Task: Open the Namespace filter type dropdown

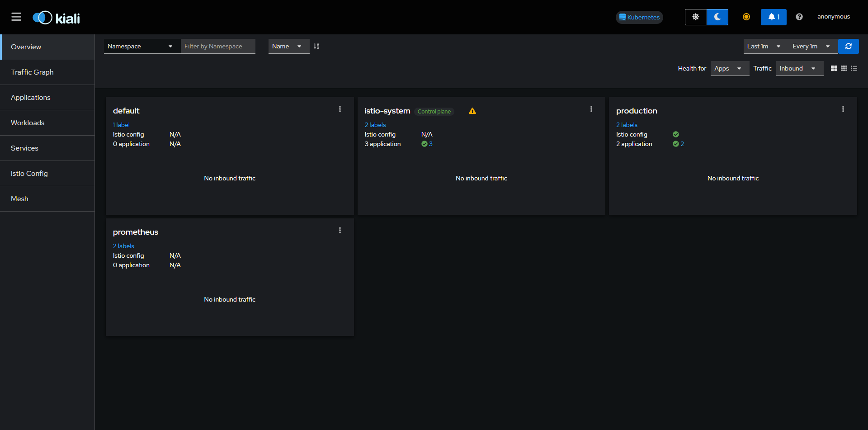Action: coord(141,46)
